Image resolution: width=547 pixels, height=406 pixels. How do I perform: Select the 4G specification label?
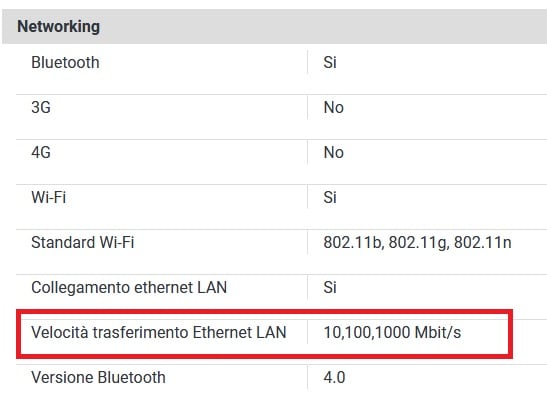tap(41, 152)
